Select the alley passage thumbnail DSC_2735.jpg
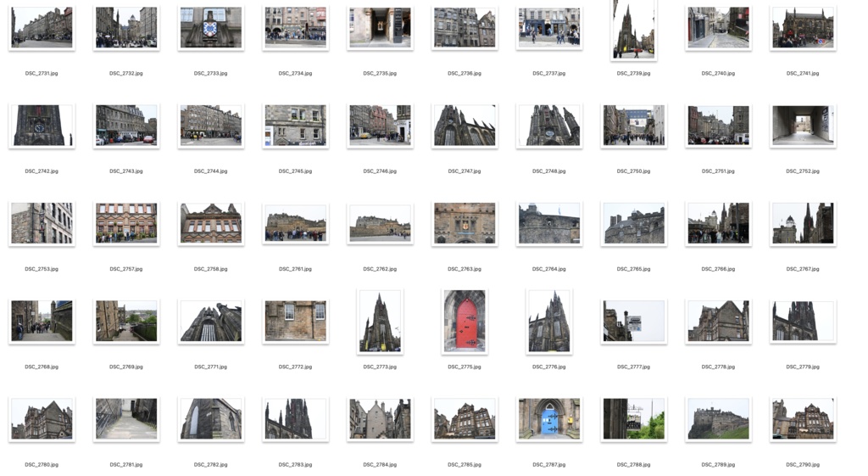 (x=380, y=27)
